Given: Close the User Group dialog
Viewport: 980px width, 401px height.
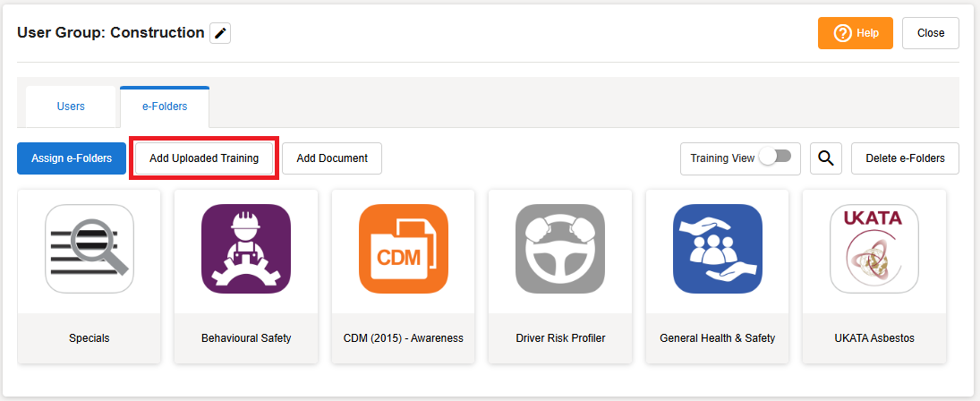Looking at the screenshot, I should [930, 33].
